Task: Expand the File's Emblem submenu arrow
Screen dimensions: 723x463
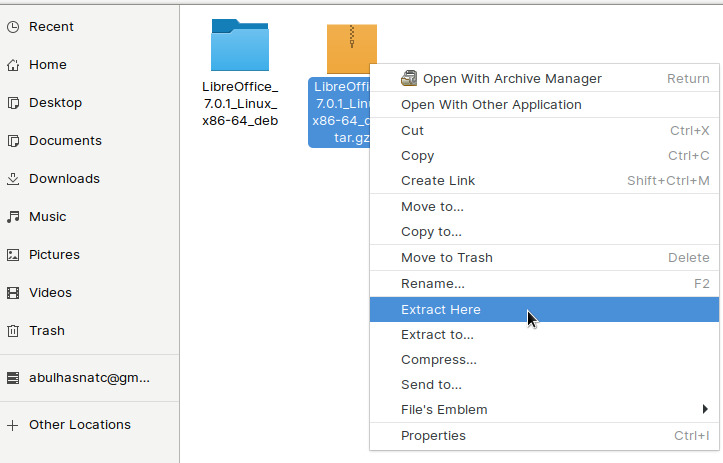Action: click(x=705, y=409)
